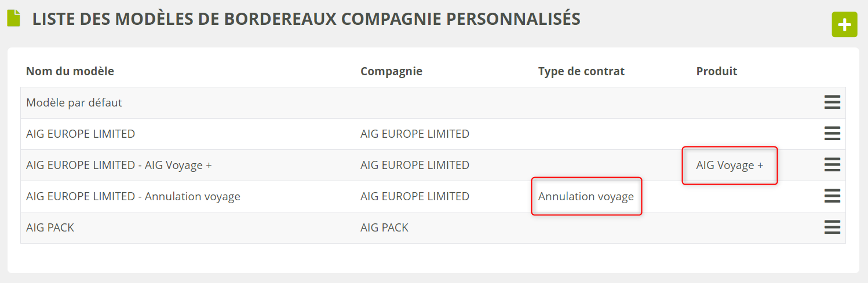
Task: Open AIG EUROPE LIMITED - Annulation voyage model
Action: 133,196
